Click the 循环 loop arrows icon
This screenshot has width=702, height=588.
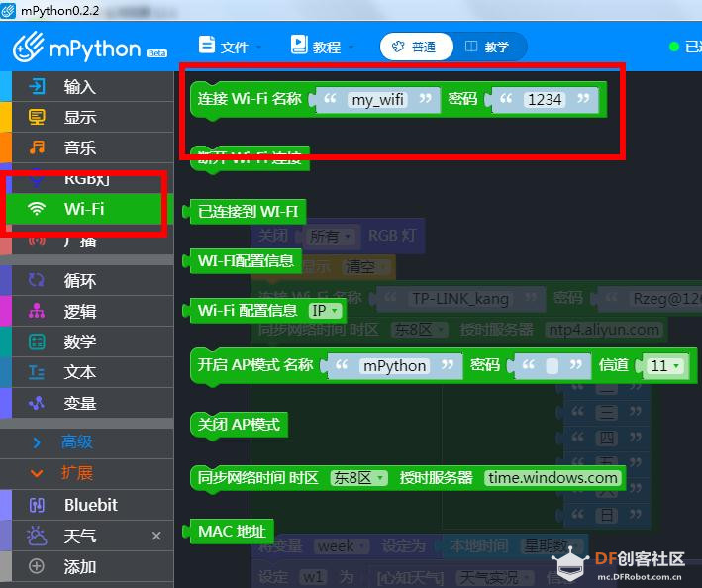(37, 280)
